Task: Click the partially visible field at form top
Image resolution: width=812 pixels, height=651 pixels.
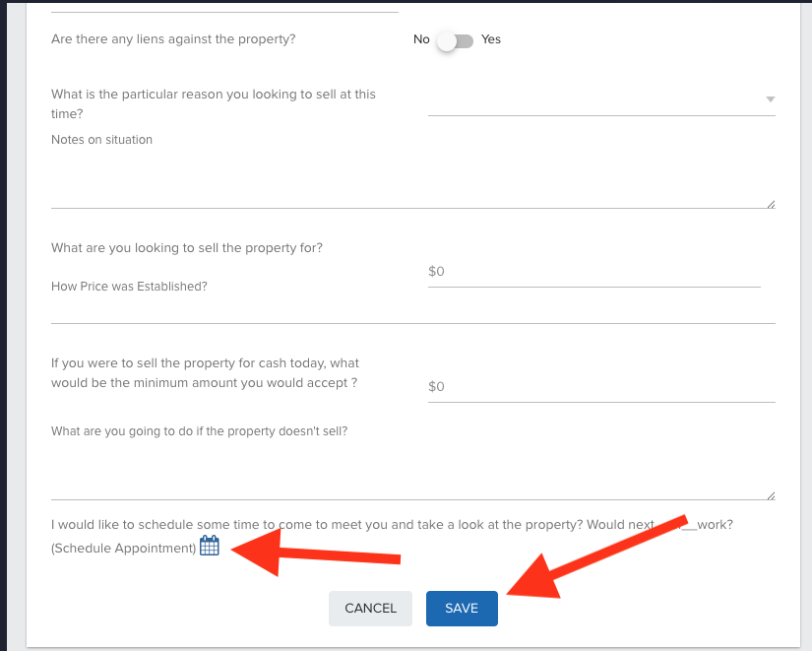Action: tap(224, 6)
